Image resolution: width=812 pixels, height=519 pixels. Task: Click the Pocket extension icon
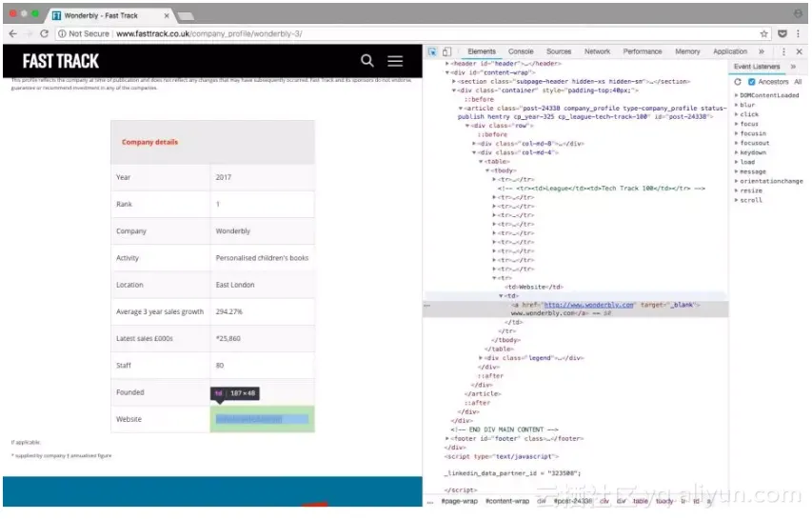pos(782,33)
